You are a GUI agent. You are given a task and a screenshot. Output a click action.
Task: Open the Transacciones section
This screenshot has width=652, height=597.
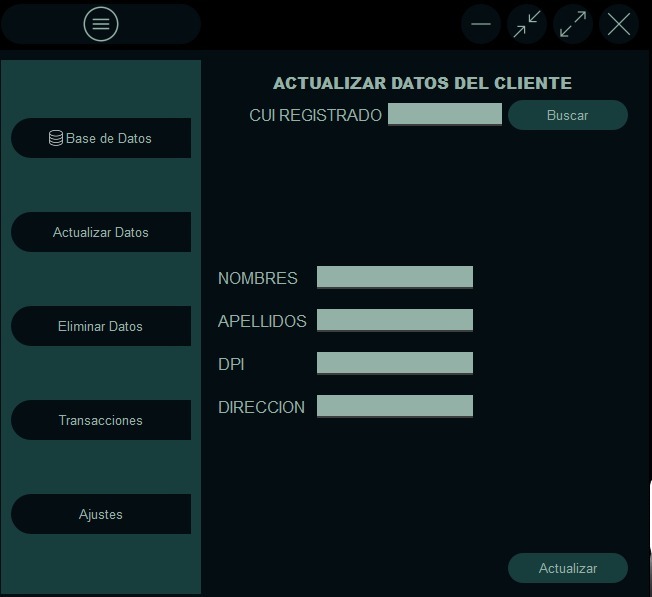tap(101, 420)
